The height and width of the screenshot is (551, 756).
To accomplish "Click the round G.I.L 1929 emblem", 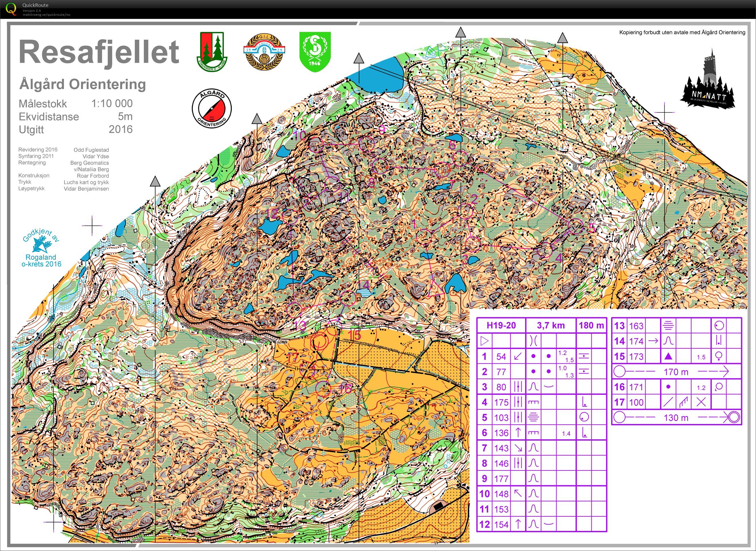I will 264,52.
